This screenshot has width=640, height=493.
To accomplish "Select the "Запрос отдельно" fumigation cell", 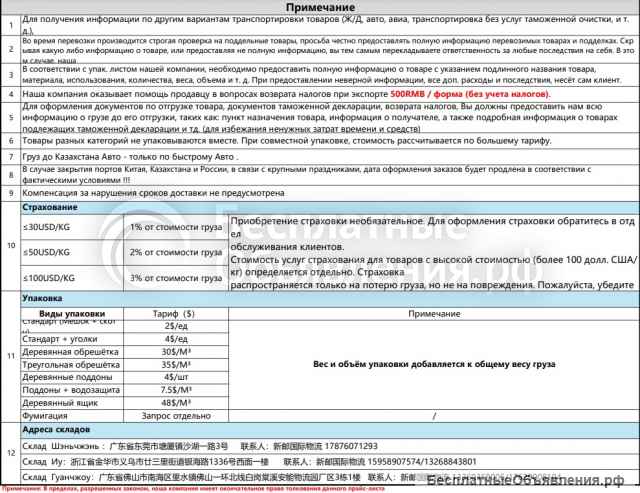I will pos(175,416).
